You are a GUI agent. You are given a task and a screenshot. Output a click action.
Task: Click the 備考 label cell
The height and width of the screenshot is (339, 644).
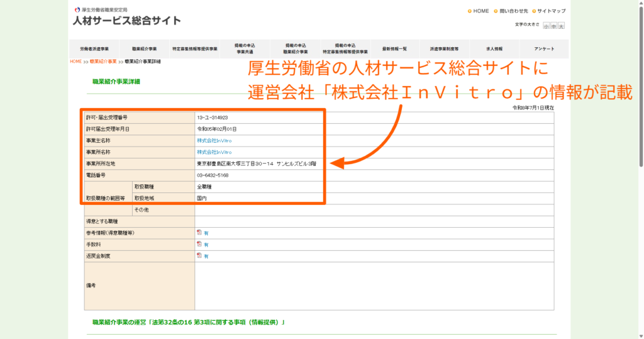[x=139, y=286]
